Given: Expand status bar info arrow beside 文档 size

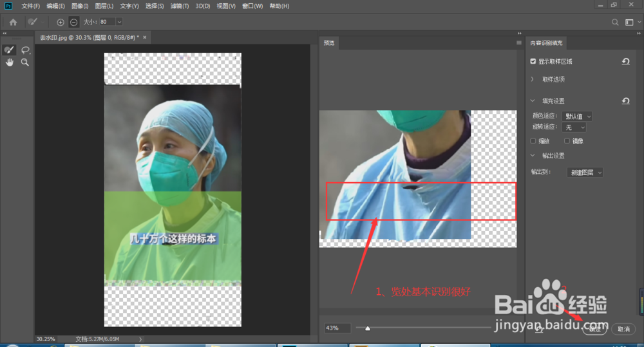Looking at the screenshot, I should [x=140, y=339].
